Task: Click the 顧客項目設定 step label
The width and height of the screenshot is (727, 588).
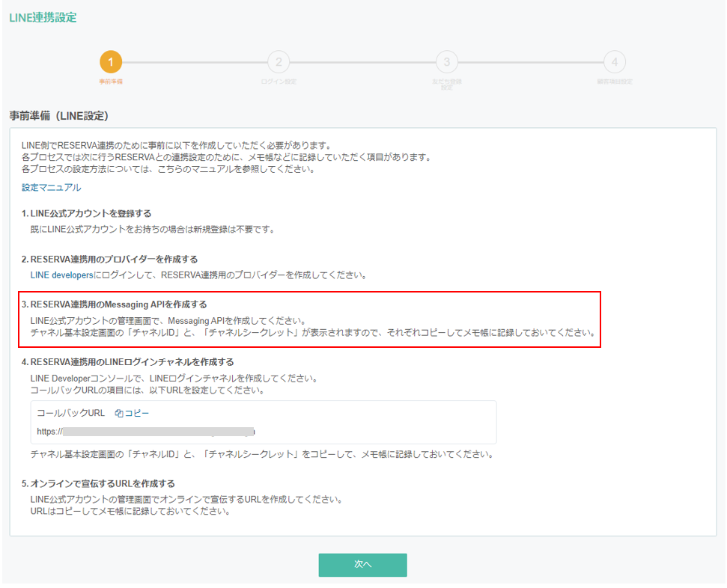Action: [x=614, y=81]
